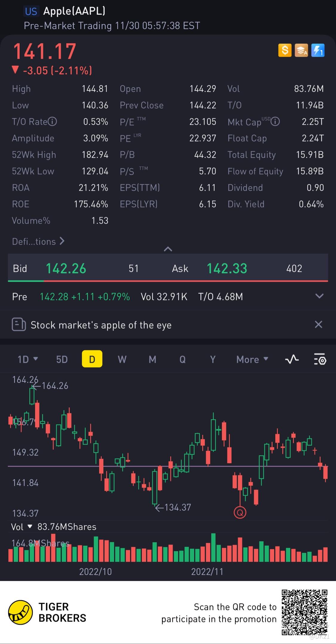The width and height of the screenshot is (336, 644).
Task: Expand the Pre market row chevron
Action: pos(319,296)
